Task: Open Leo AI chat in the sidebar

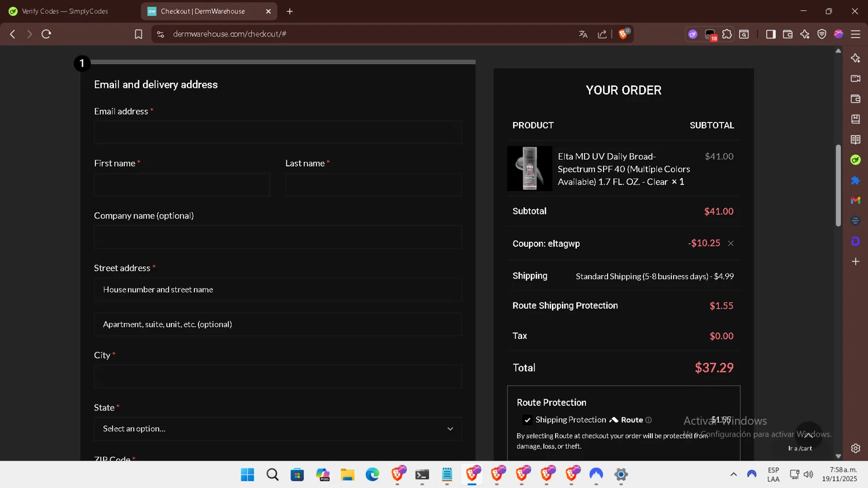Action: [855, 58]
